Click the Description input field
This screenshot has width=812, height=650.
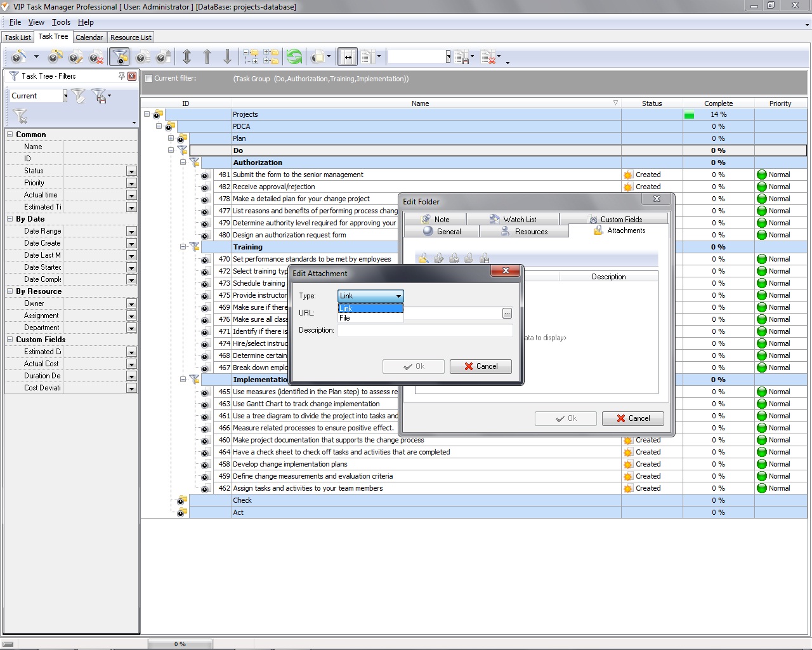tap(424, 330)
